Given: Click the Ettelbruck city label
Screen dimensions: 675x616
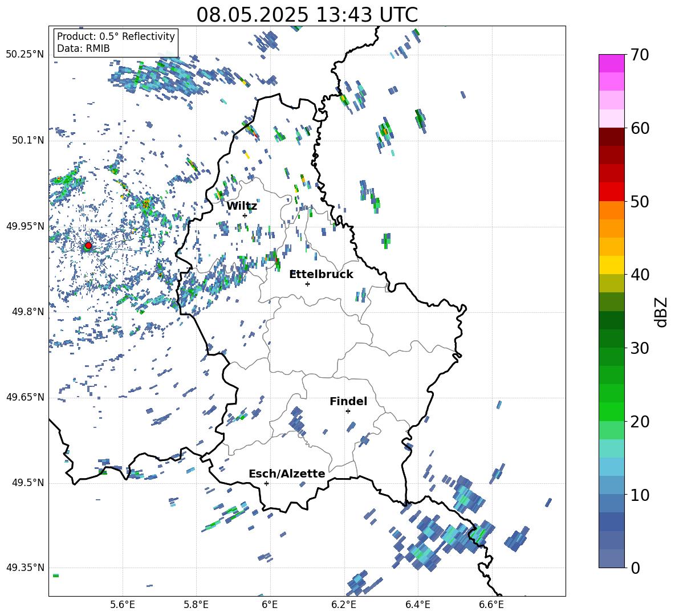Looking at the screenshot, I should coord(321,275).
